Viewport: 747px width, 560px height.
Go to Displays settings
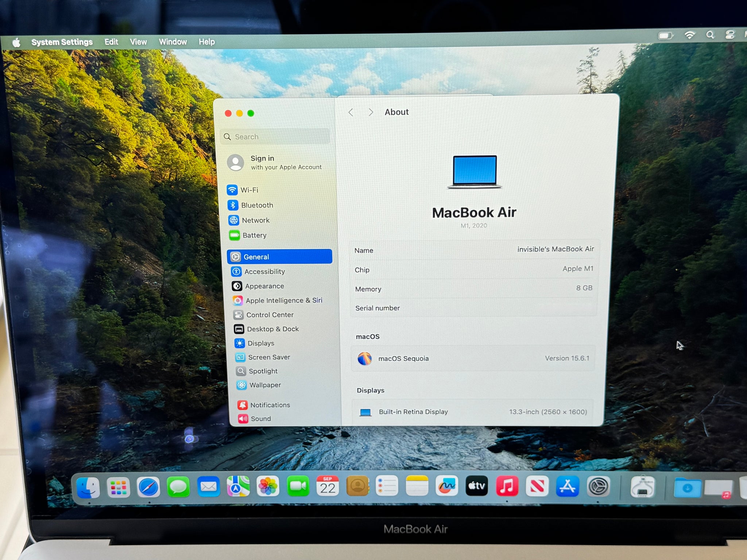(260, 343)
